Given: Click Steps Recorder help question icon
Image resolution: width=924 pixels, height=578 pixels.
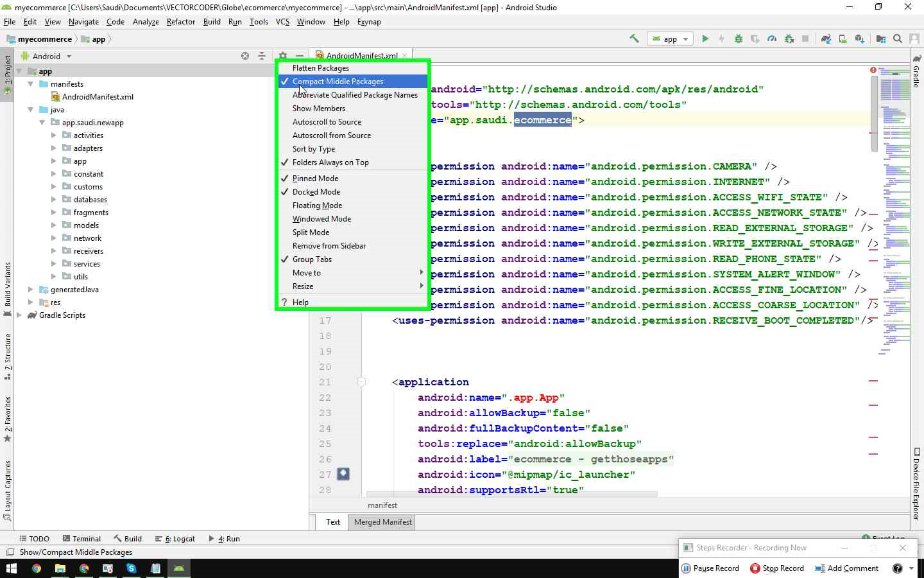Looking at the screenshot, I should coord(897,568).
